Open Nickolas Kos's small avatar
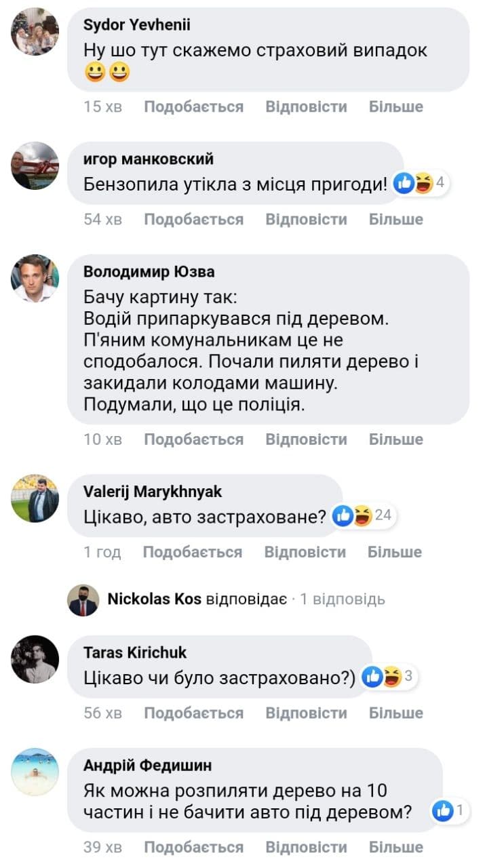The height and width of the screenshot is (868, 483). 83,600
